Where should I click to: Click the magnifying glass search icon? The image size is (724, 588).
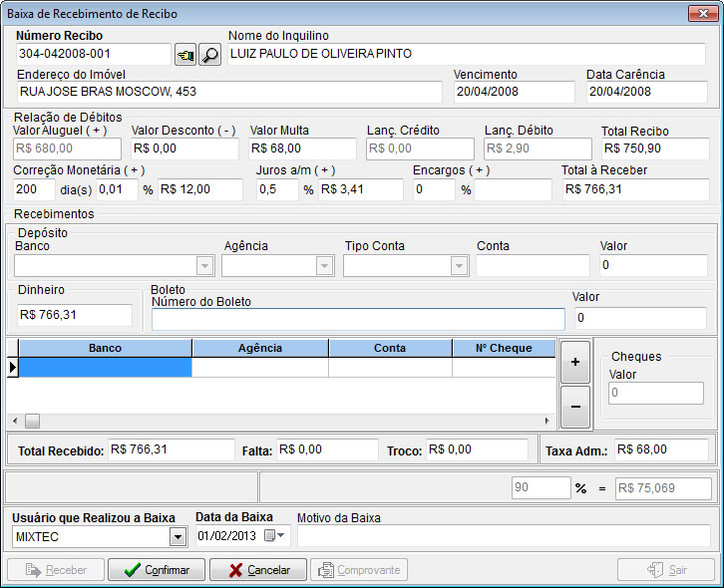(210, 55)
